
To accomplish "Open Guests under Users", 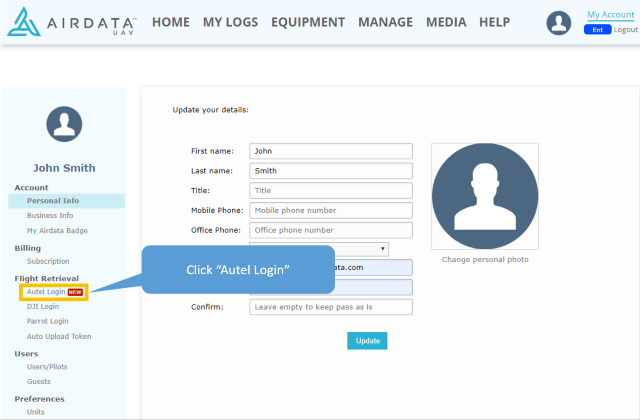I will click(x=39, y=382).
